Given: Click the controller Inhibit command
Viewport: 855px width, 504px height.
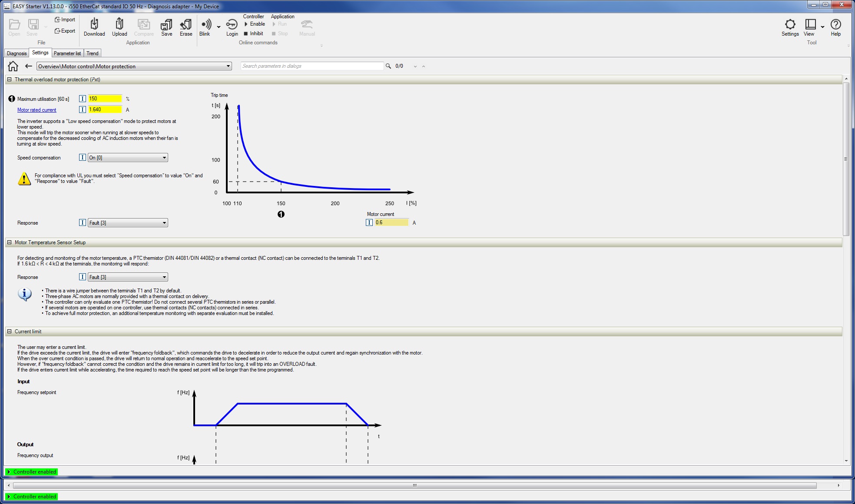Looking at the screenshot, I should (x=256, y=33).
